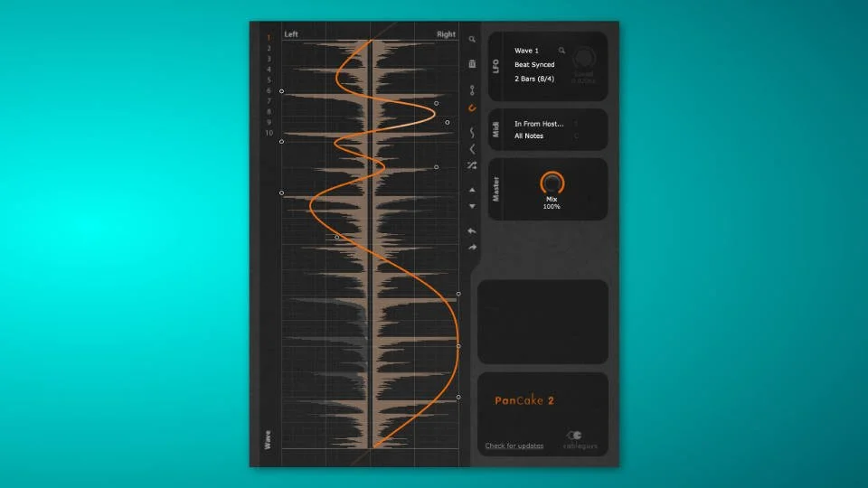Click the magnifier icon atop the curve toolbar

tap(472, 39)
